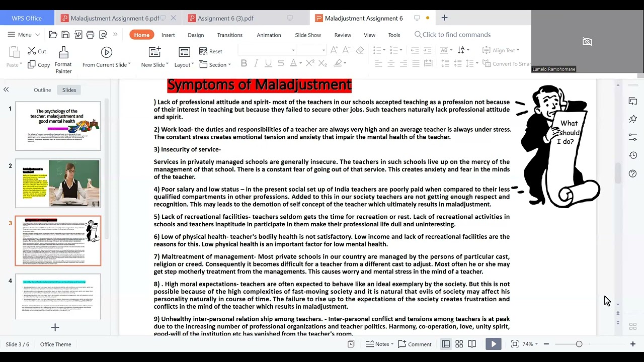Screen dimensions: 644x362
Task: Click Center align paragraph icon
Action: coord(391,63)
